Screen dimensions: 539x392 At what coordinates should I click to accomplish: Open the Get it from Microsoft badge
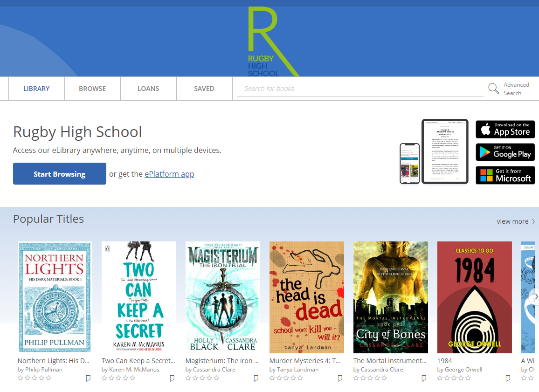coord(505,175)
